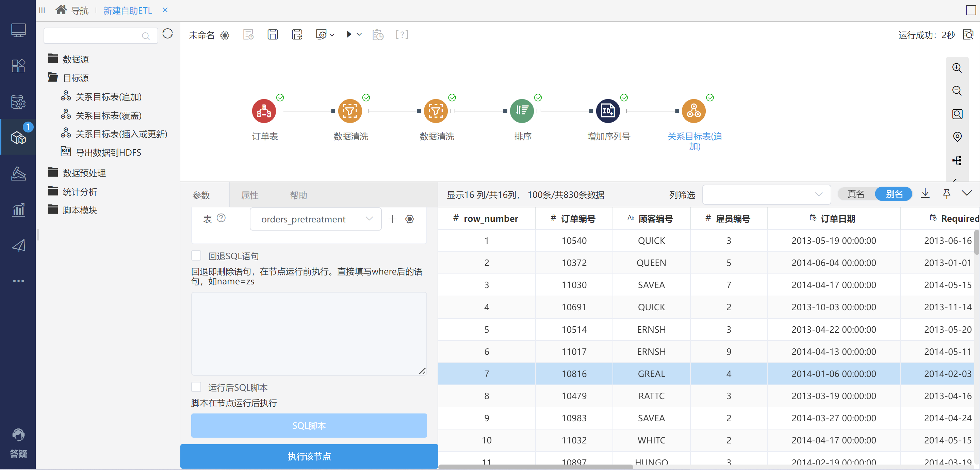
Task: Open the orders_pretreatment table dropdown
Action: pos(315,219)
